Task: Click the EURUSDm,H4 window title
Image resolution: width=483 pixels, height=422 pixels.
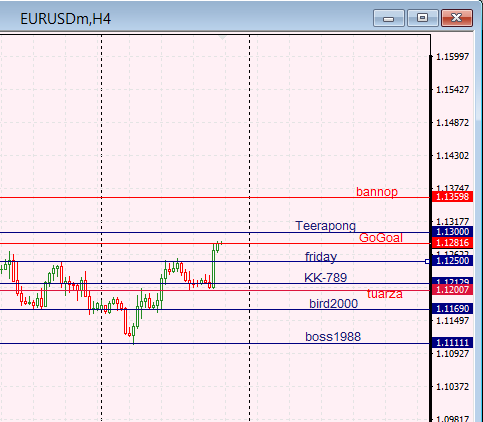Action: (65, 19)
